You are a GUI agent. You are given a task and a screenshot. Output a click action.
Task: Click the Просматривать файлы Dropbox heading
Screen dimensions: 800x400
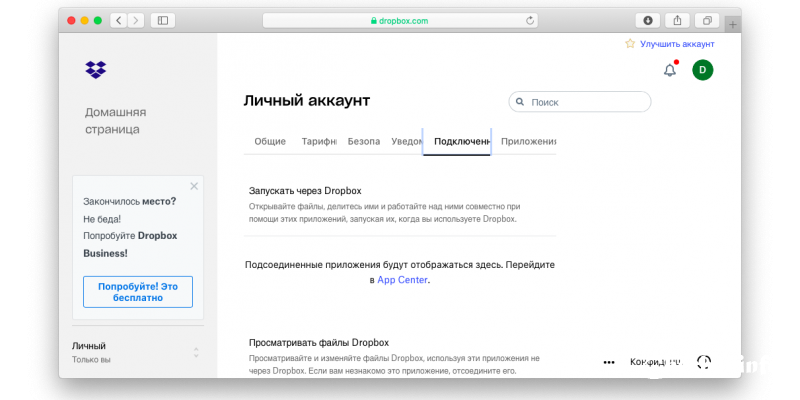[319, 342]
